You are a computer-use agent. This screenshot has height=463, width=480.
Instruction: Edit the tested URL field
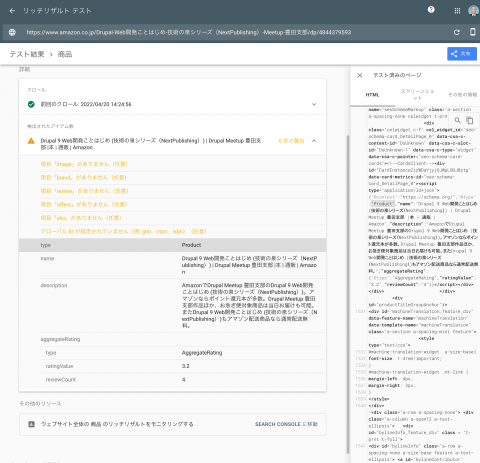[x=189, y=32]
